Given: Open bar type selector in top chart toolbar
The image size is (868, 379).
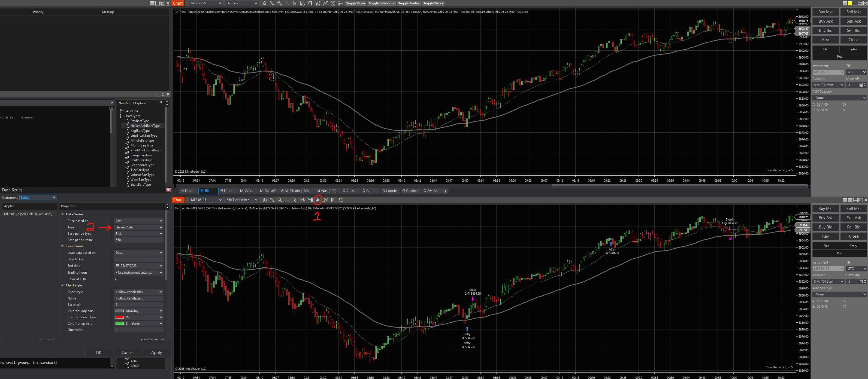Looking at the screenshot, I should point(265,3).
